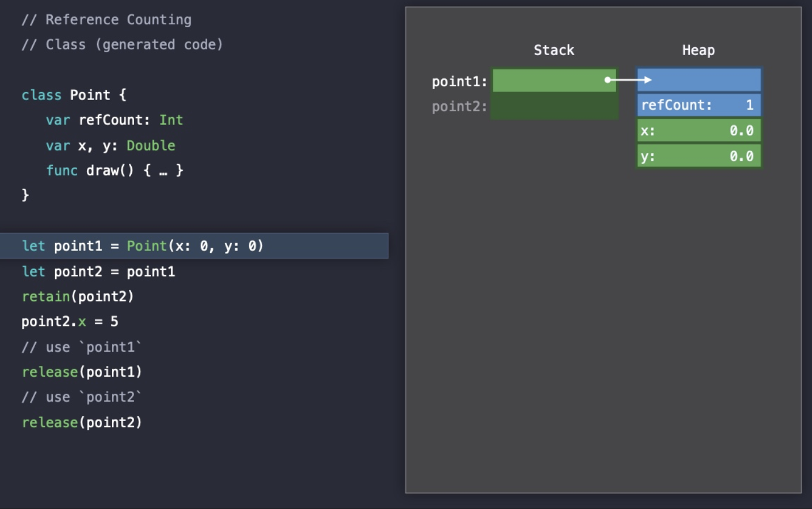Click the Heap column heading
Viewport: 812px width, 509px height.
coord(698,51)
